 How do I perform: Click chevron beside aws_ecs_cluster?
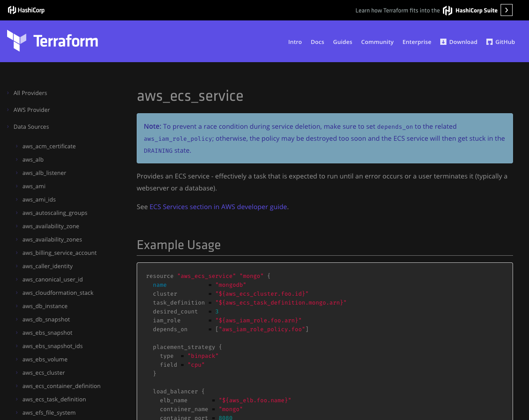[x=16, y=372]
